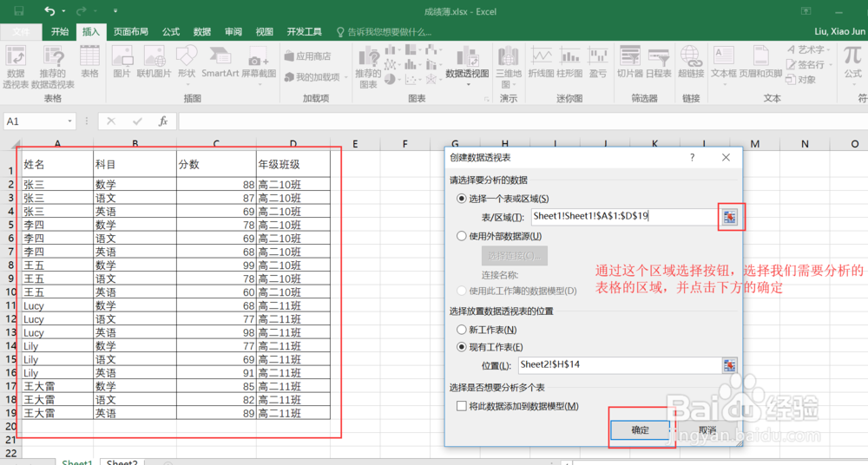Viewport: 868px width, 465px height.
Task: Switch to the 数据 tab
Action: point(202,31)
